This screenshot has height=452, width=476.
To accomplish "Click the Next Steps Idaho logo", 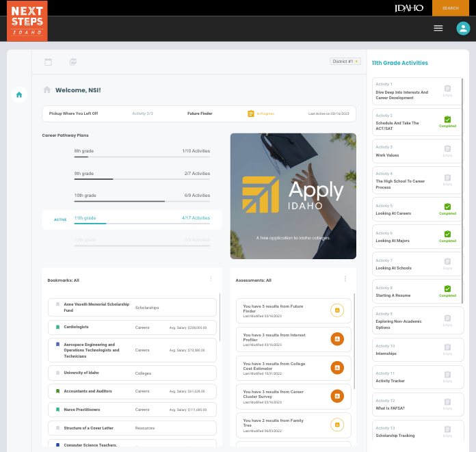I will (27, 21).
